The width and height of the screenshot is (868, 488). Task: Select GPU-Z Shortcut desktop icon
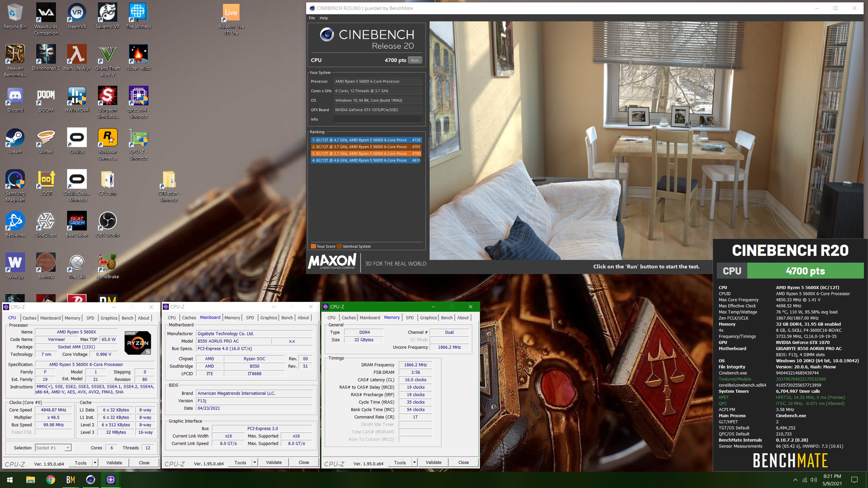click(x=138, y=144)
